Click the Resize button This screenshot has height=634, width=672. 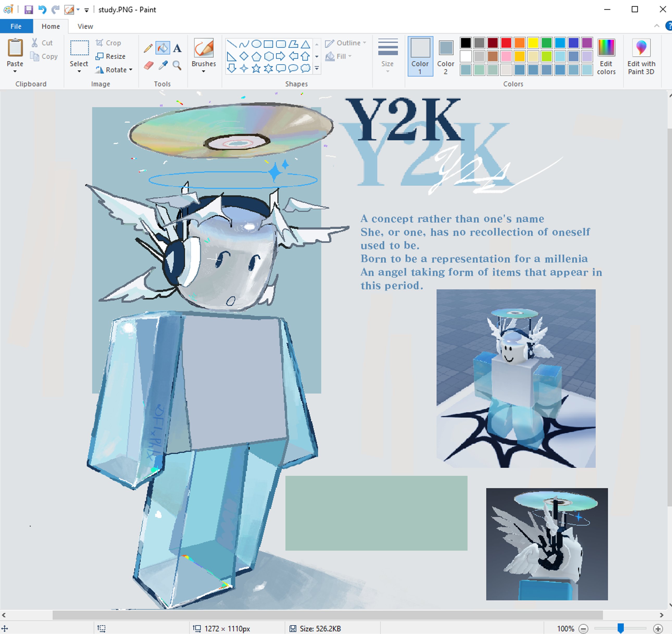coord(111,56)
